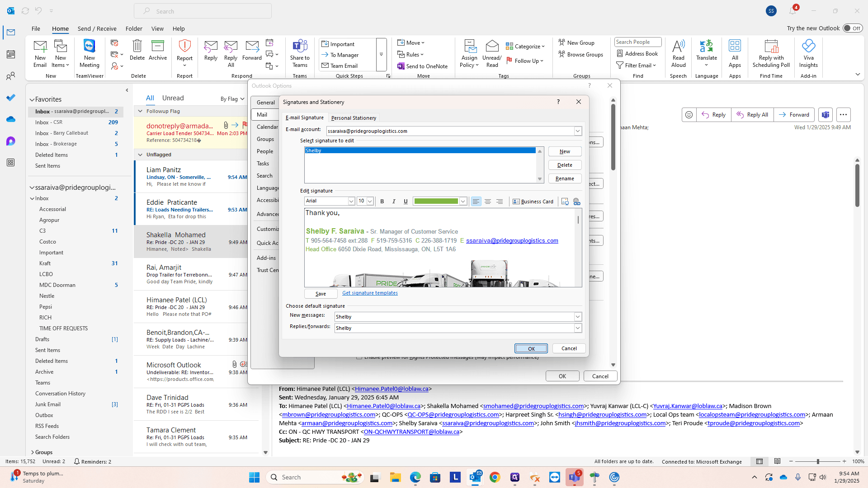Collapse the Favorites folder group
Image resolution: width=868 pixels, height=488 pixels.
pos(32,99)
